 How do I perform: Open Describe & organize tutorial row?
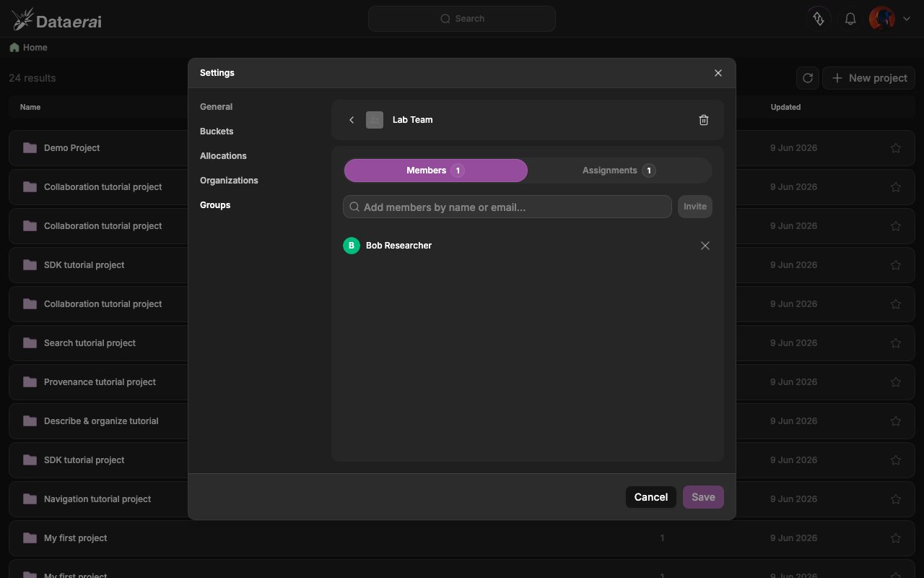[x=462, y=421]
